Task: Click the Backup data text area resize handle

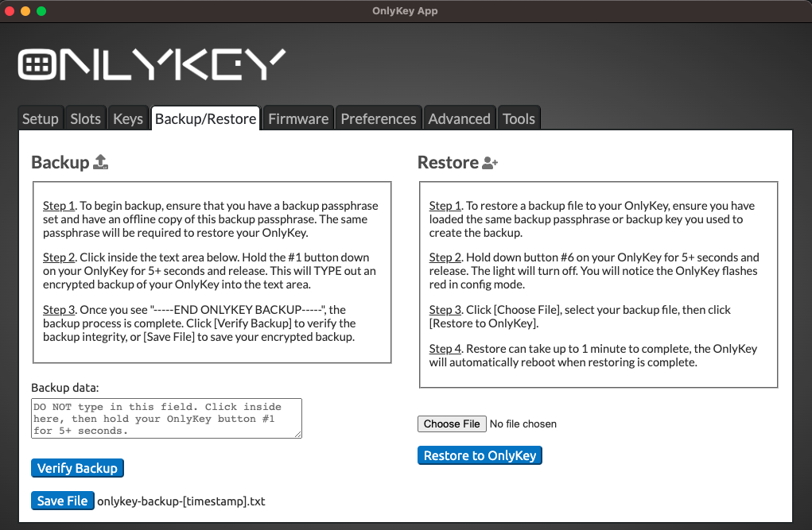Action: (x=298, y=435)
